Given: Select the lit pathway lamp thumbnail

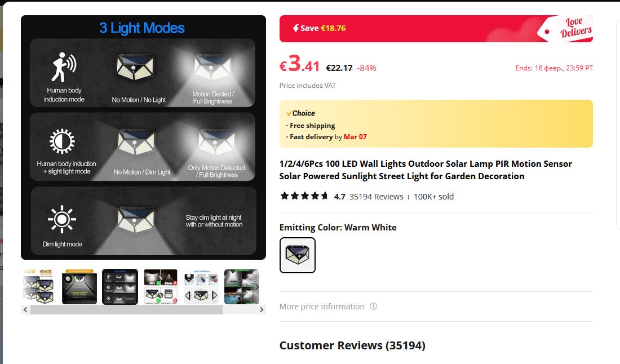Looking at the screenshot, I should click(79, 287).
